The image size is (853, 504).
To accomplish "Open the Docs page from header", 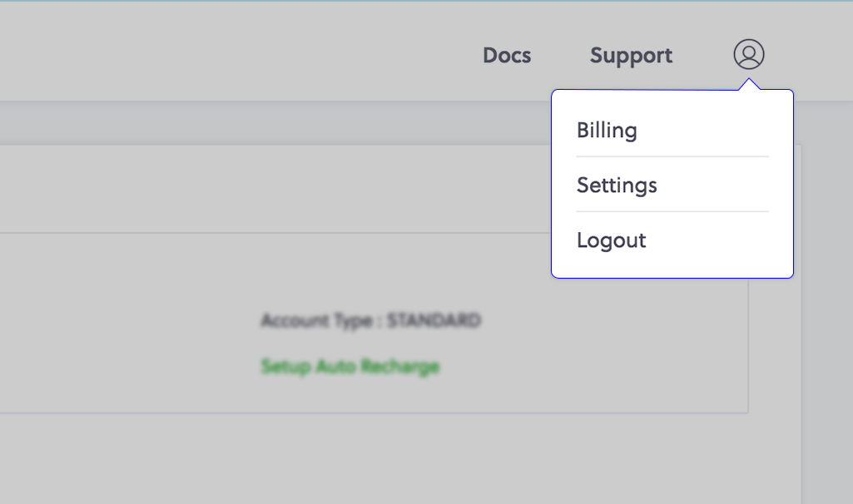I will tap(507, 56).
